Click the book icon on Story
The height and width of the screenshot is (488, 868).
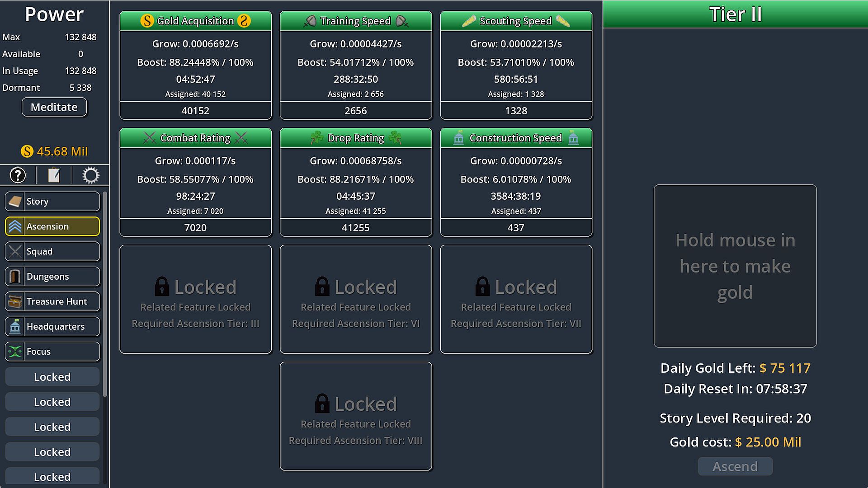click(x=15, y=202)
